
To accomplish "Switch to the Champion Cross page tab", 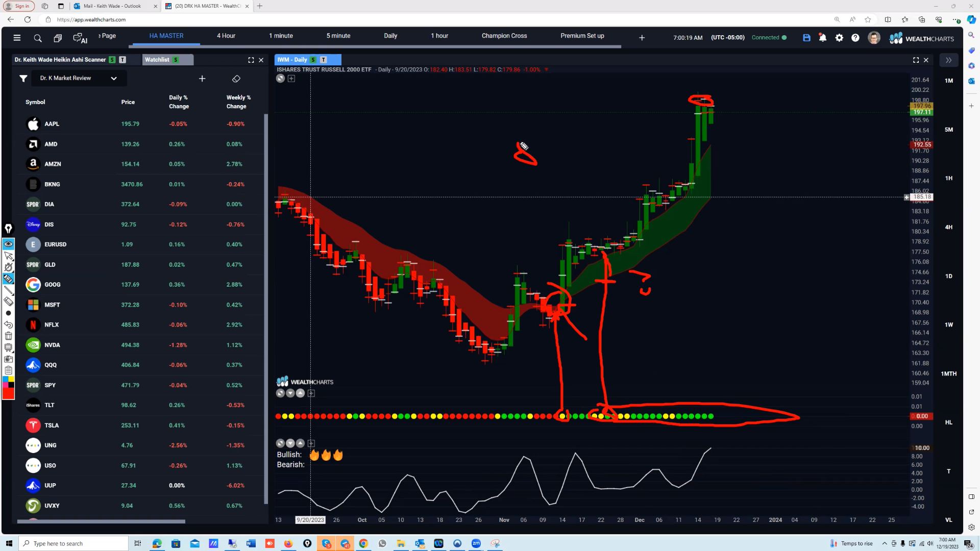I will point(504,36).
